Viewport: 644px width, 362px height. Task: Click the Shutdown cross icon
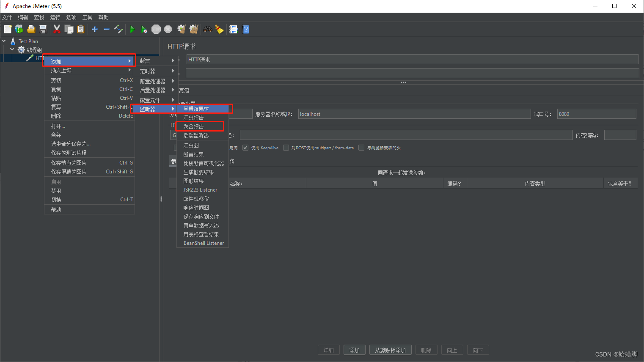click(x=168, y=29)
